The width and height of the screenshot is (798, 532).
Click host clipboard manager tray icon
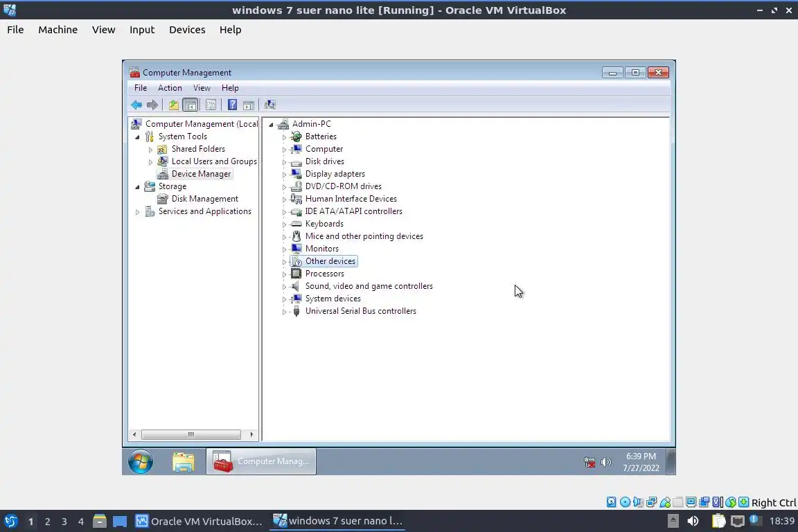[718, 521]
